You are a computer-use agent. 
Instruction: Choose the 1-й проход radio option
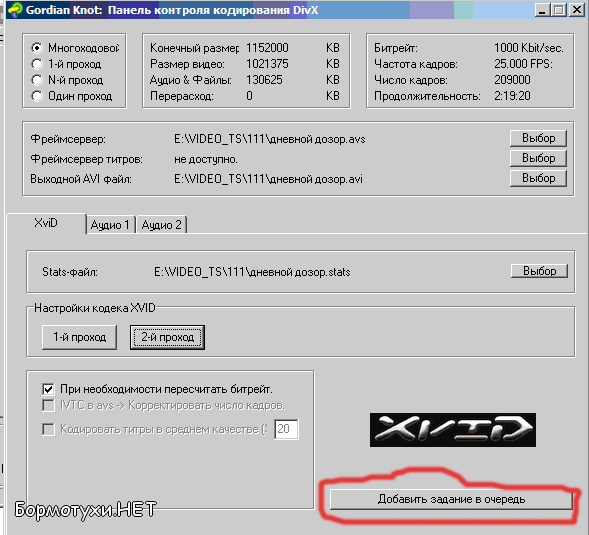(x=37, y=64)
